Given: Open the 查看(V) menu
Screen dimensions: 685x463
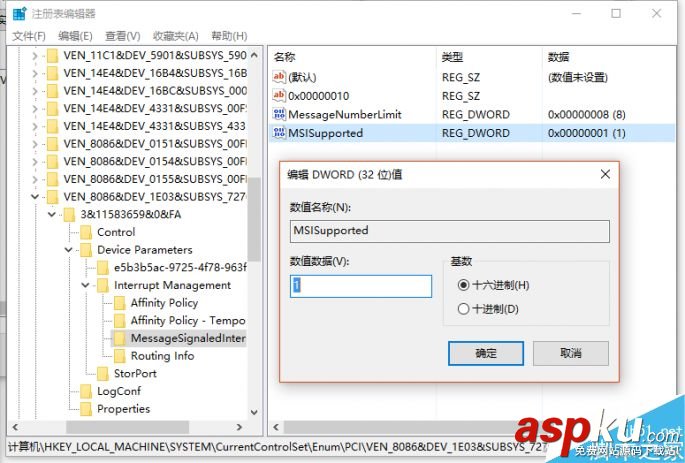Looking at the screenshot, I should pos(123,36).
